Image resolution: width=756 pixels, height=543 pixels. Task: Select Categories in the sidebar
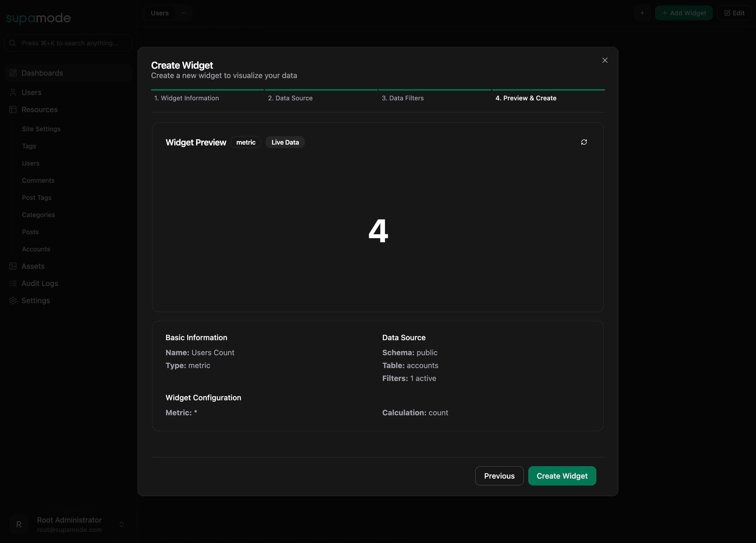click(x=38, y=215)
